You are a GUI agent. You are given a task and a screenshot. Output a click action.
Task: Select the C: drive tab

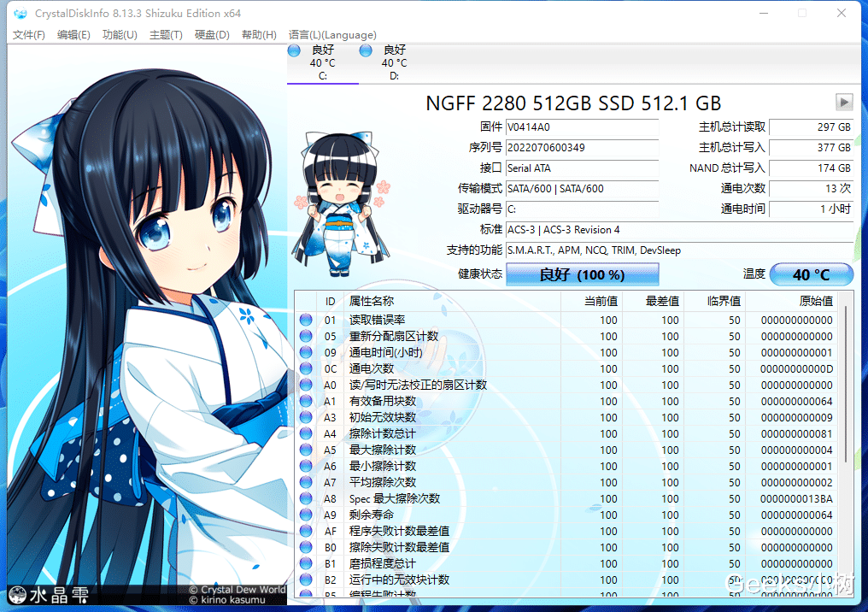click(323, 63)
